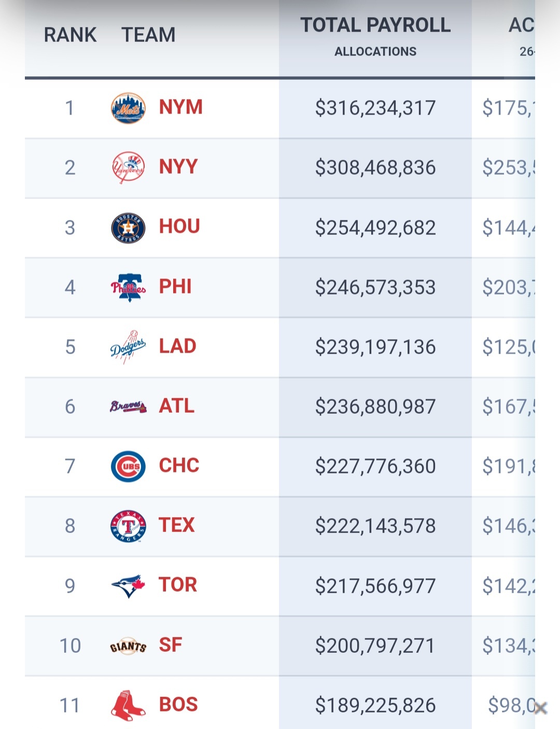Click the Texas Rangers logo
Viewport: 560px width, 729px height.
pos(128,526)
